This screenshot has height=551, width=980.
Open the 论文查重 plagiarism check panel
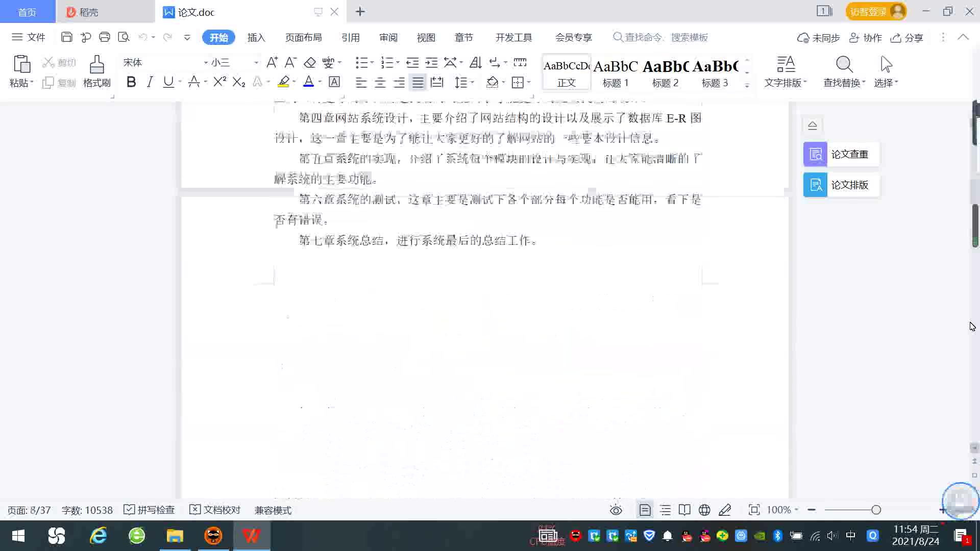[x=841, y=154]
